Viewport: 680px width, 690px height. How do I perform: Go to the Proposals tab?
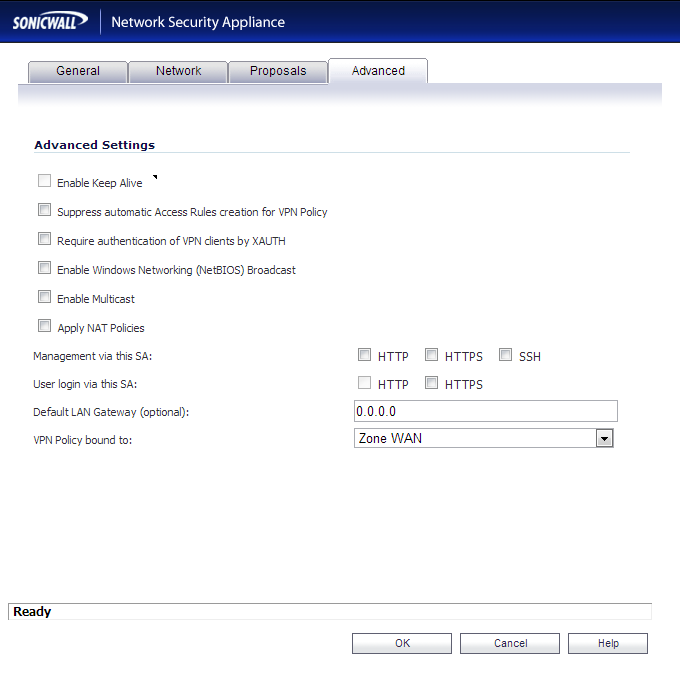pyautogui.click(x=278, y=71)
